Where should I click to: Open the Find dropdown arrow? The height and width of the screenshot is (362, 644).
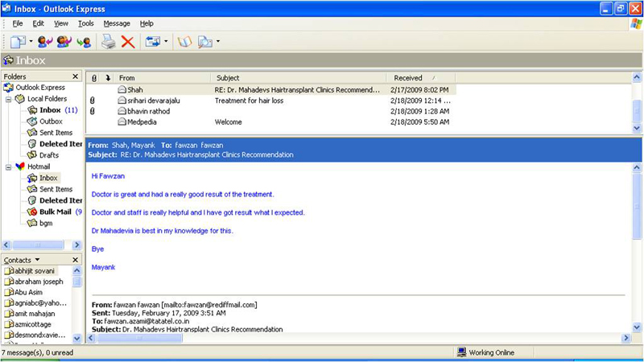(x=218, y=41)
